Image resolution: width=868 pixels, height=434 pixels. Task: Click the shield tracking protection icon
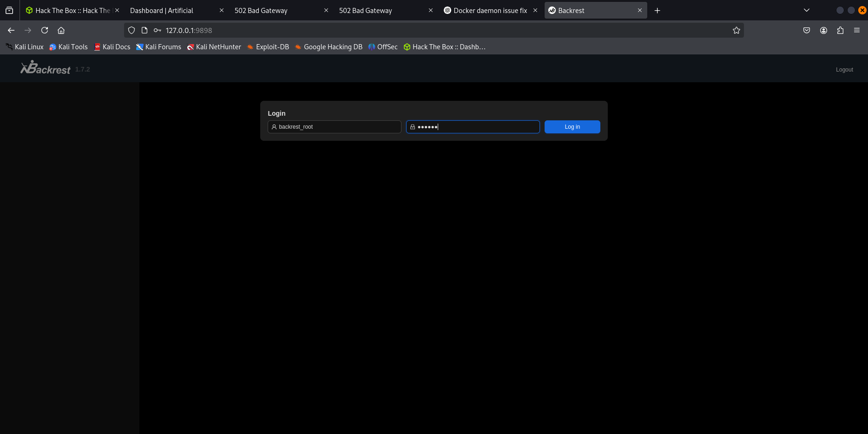click(132, 30)
